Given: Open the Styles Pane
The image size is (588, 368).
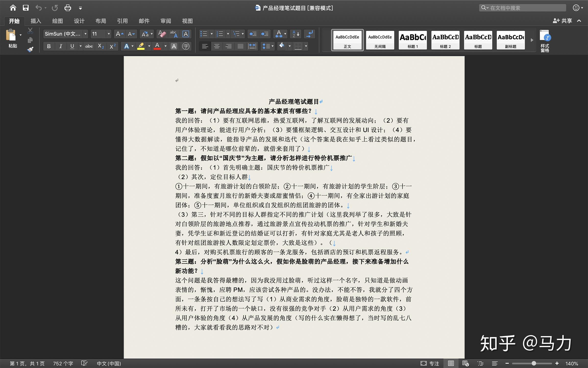Looking at the screenshot, I should point(545,41).
